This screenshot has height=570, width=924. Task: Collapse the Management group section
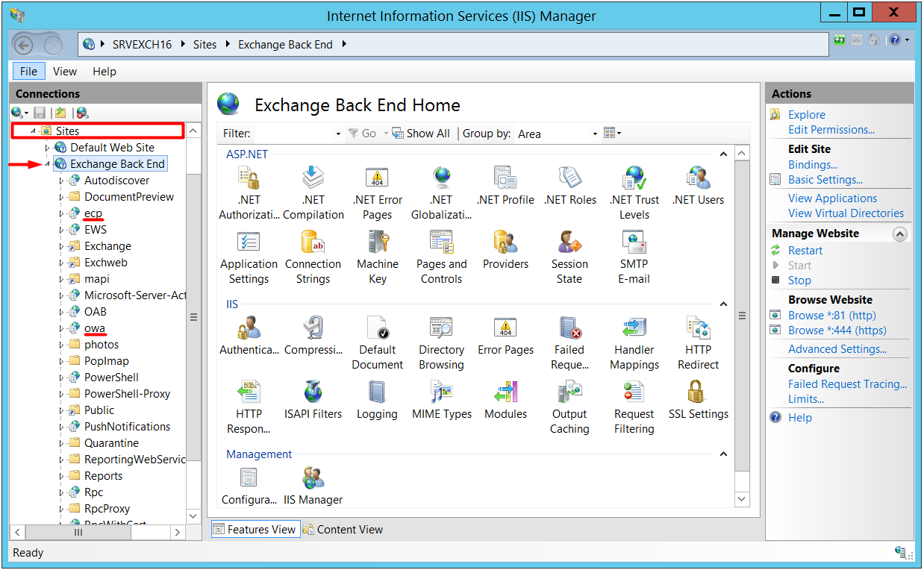click(722, 454)
